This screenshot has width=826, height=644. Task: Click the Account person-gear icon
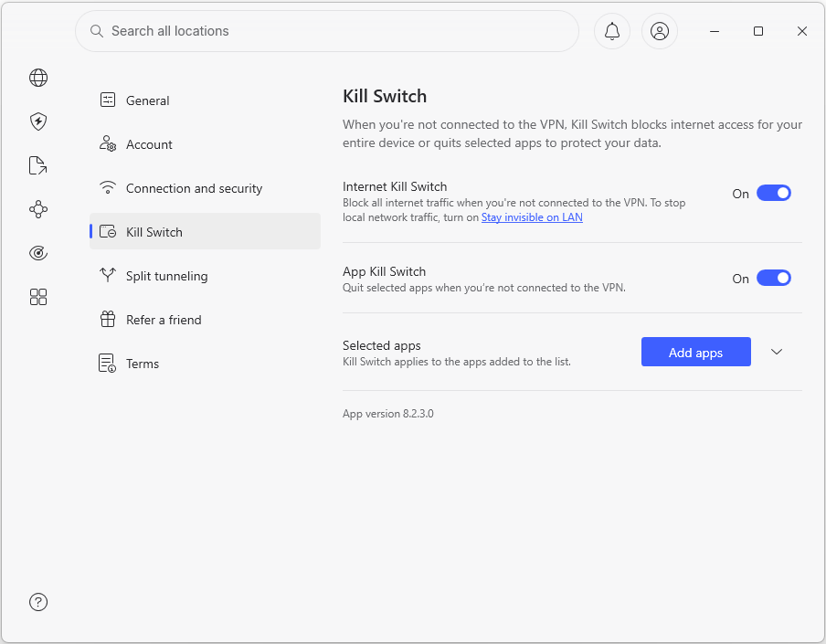[108, 143]
